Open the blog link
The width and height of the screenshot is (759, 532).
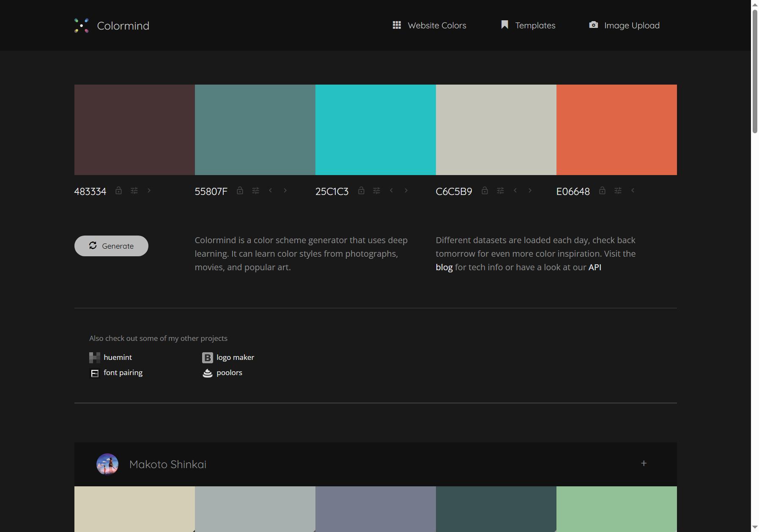(x=444, y=267)
